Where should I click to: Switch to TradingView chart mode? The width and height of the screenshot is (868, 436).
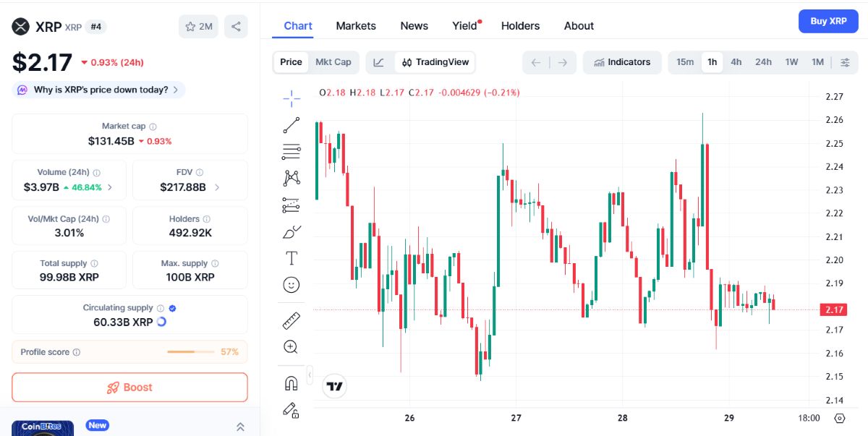tap(435, 62)
